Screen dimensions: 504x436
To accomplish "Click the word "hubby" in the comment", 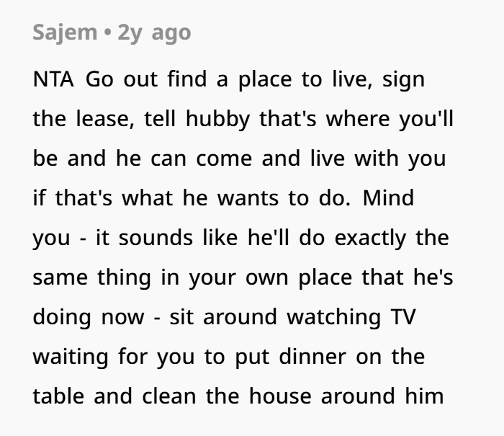I will click(x=218, y=119).
